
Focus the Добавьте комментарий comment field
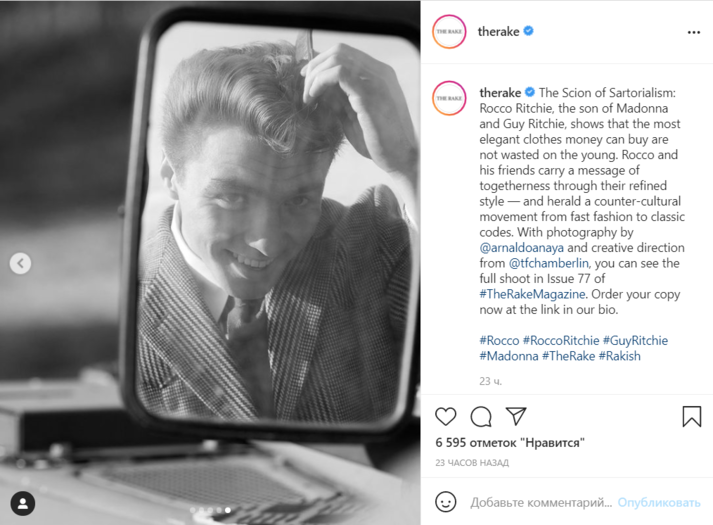pos(541,502)
